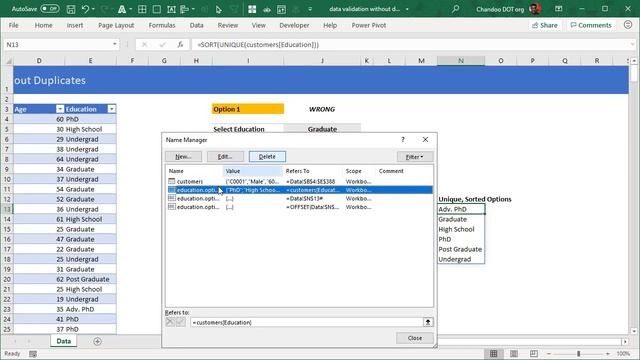This screenshot has height=360, width=640.
Task: Select the name referring to =OFFSET(Data!$N$...
Action: tap(299, 207)
